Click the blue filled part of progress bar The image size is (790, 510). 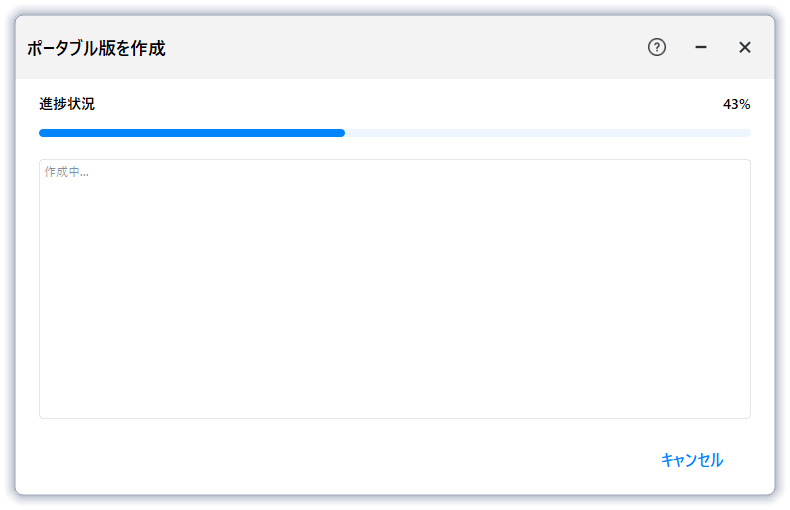pos(190,133)
